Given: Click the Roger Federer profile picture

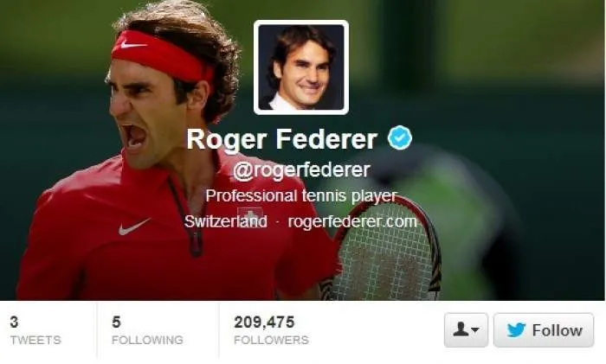Looking at the screenshot, I should (301, 67).
